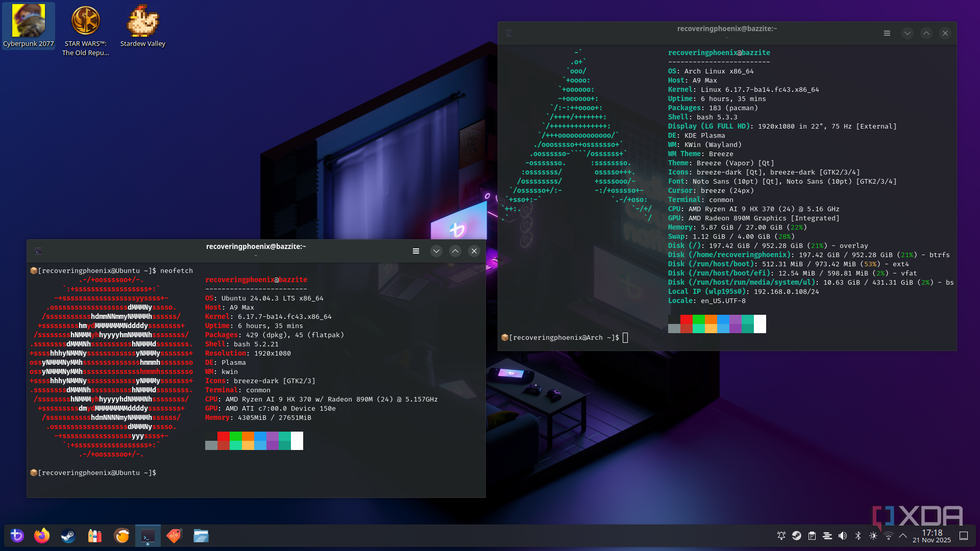Image resolution: width=980 pixels, height=551 pixels.
Task: Open the clipboard tray applet
Action: tap(812, 536)
